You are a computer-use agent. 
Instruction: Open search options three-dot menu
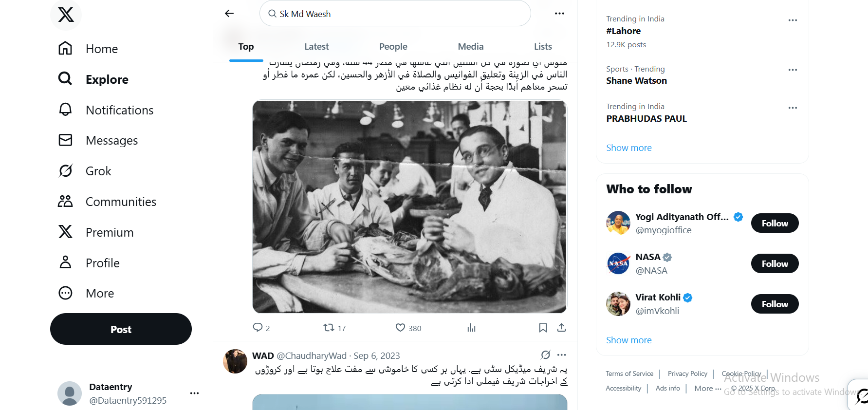[560, 14]
